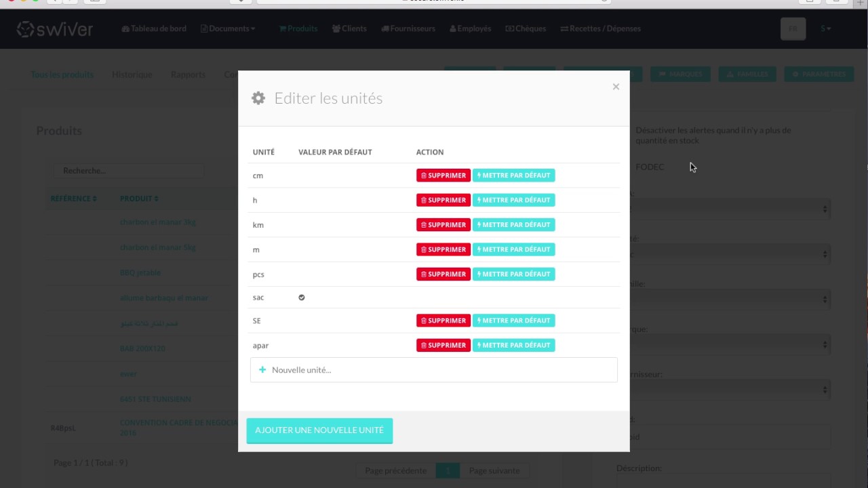Open the Documents dropdown menu

pyautogui.click(x=229, y=28)
